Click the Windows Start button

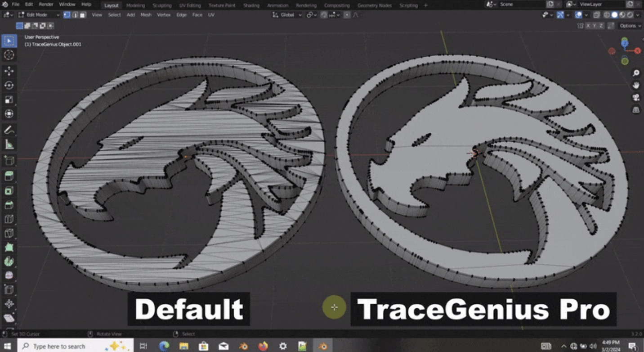point(8,346)
